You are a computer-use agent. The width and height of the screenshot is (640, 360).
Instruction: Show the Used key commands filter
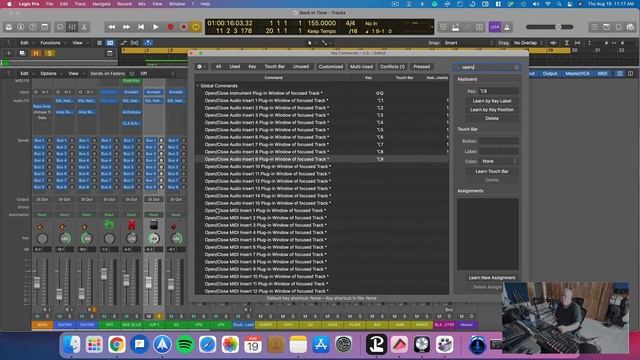click(x=234, y=67)
